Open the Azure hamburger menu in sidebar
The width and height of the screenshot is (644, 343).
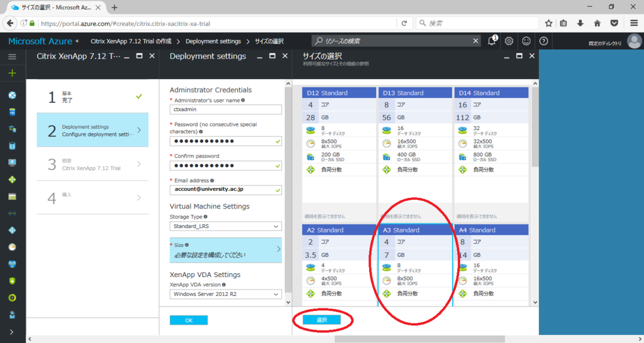13,57
